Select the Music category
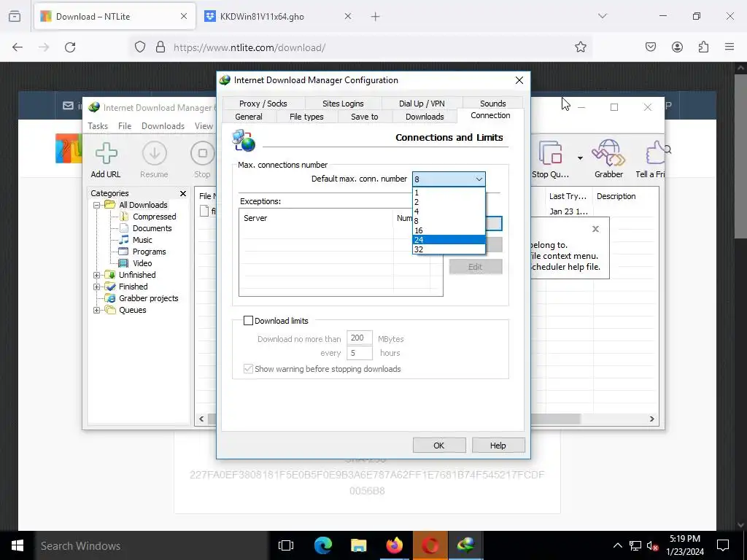 pos(142,240)
